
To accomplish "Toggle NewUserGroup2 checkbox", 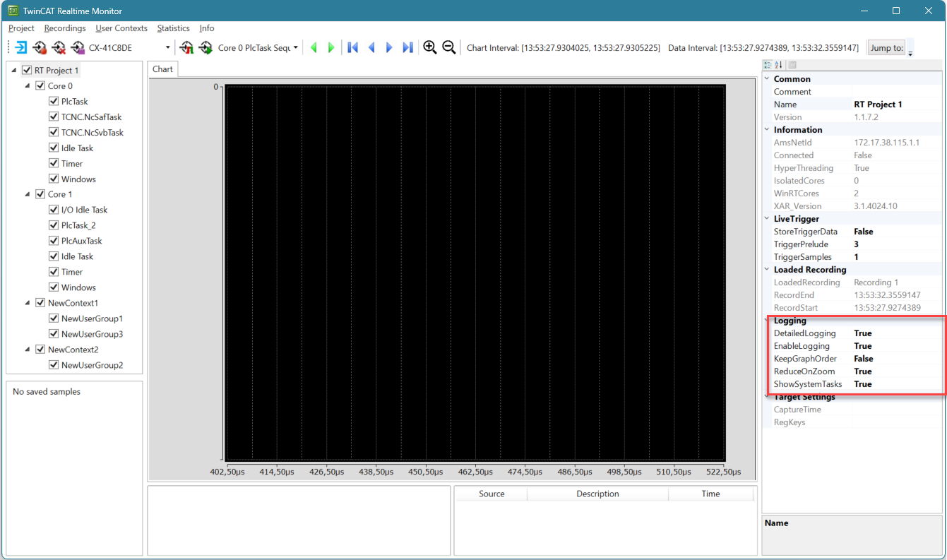I will 54,365.
